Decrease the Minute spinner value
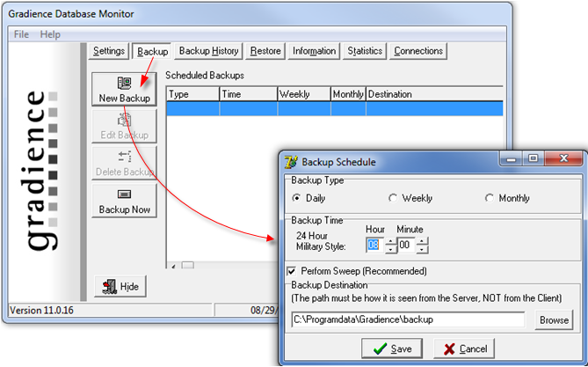588x367 pixels. (422, 249)
